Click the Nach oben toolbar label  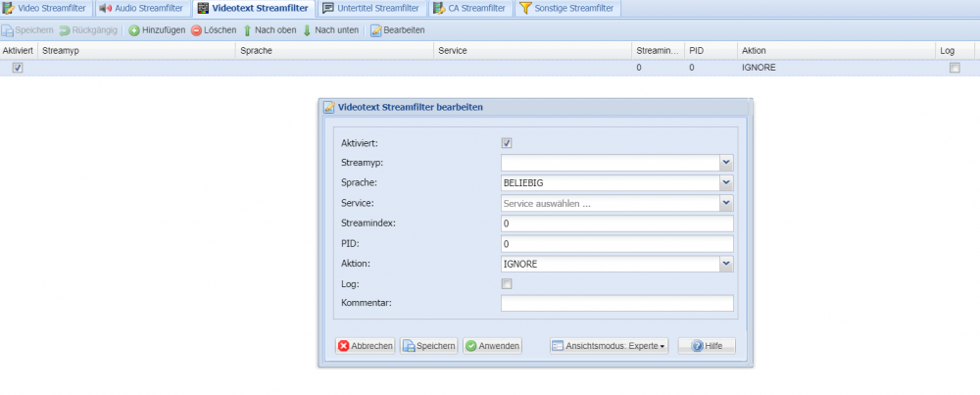pos(275,30)
